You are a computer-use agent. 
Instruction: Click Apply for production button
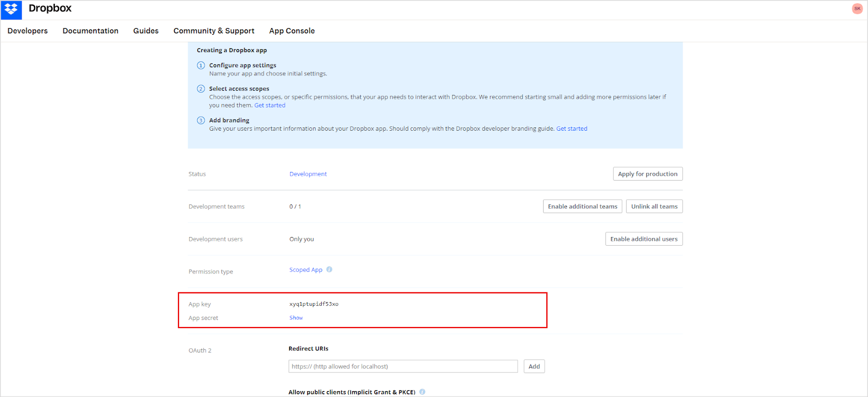(647, 174)
